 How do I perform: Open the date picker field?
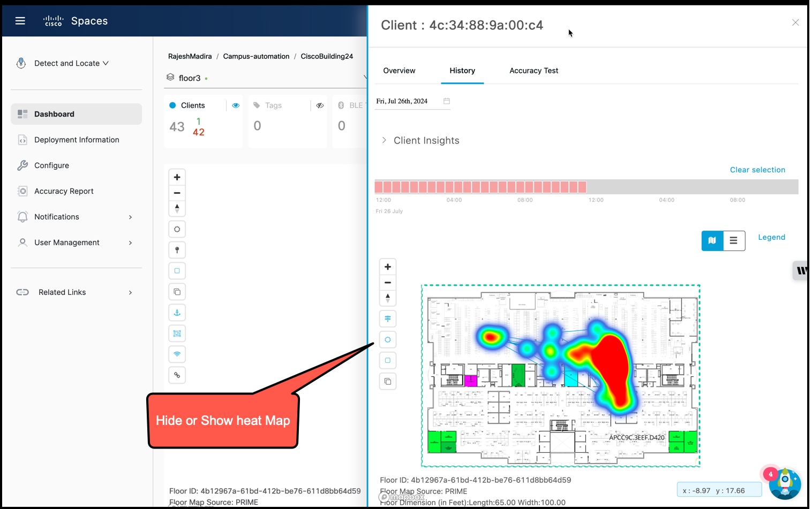[x=412, y=101]
